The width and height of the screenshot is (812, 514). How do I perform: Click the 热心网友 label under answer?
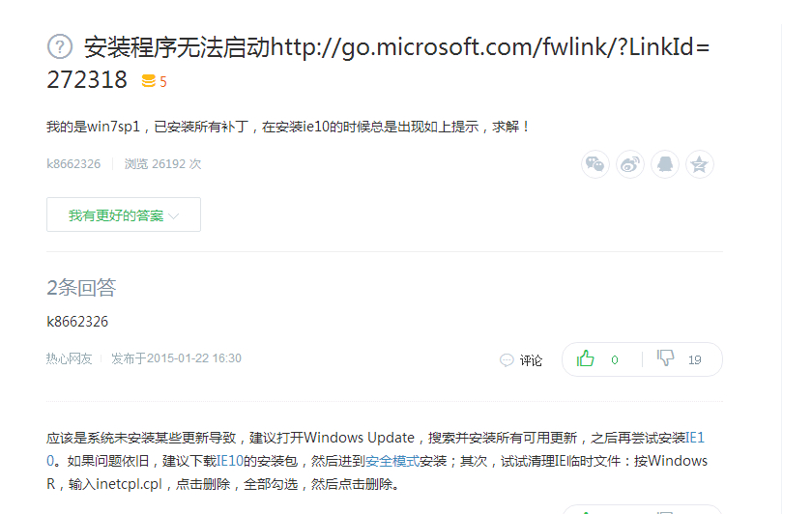point(70,358)
